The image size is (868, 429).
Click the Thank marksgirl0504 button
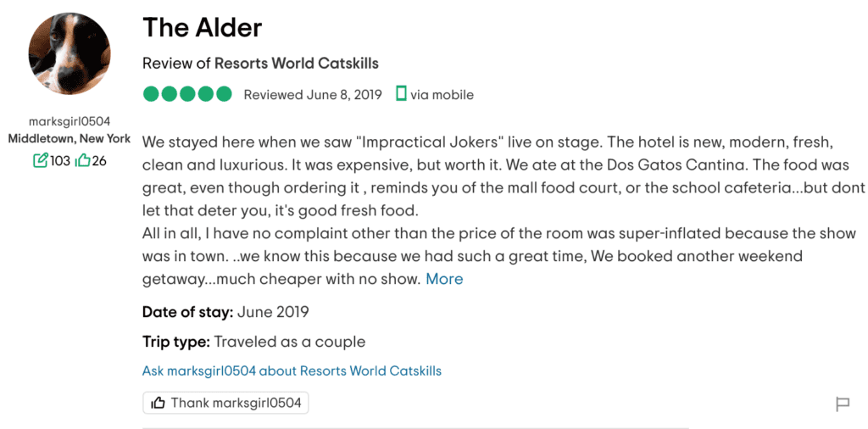tap(225, 403)
